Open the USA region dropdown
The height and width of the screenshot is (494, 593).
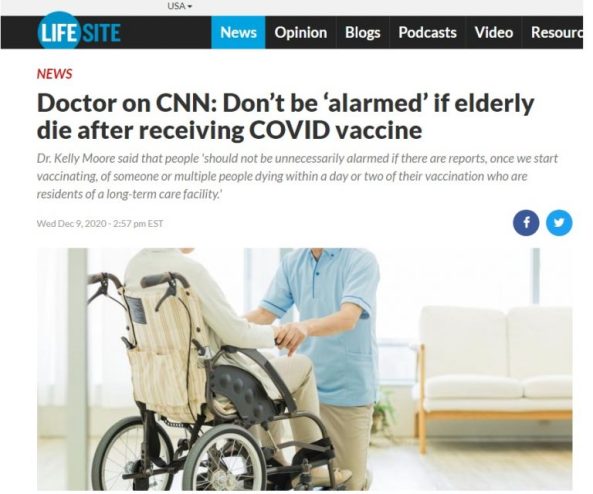point(179,6)
